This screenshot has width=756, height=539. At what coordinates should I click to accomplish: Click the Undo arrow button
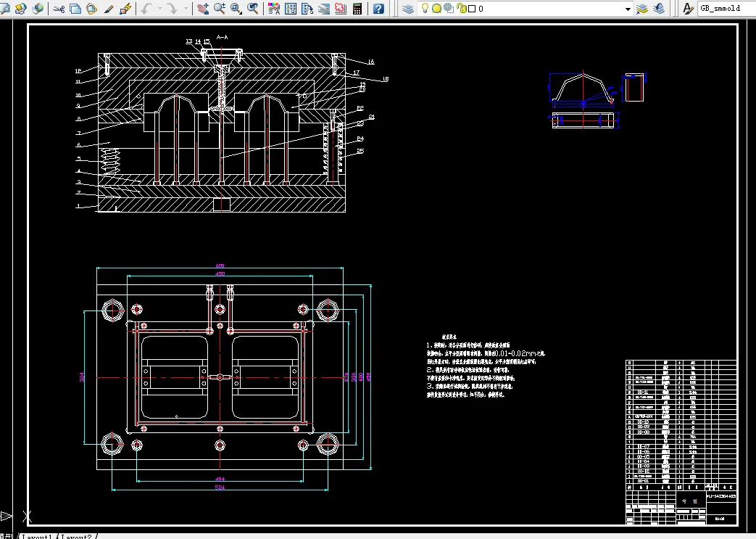[x=147, y=9]
